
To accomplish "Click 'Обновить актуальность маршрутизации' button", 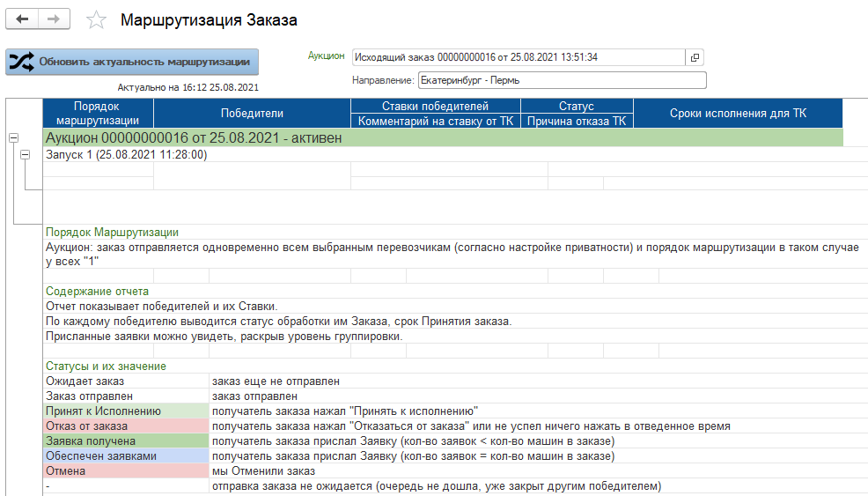I will (x=132, y=62).
